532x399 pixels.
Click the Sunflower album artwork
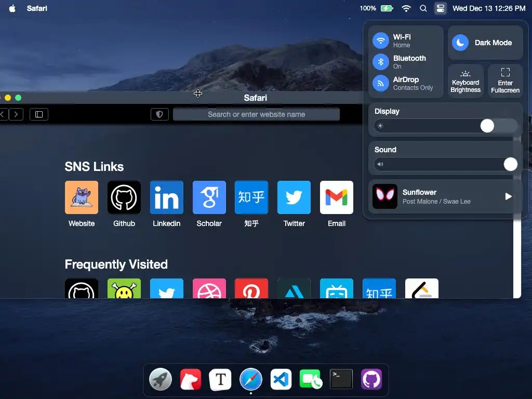click(x=385, y=196)
